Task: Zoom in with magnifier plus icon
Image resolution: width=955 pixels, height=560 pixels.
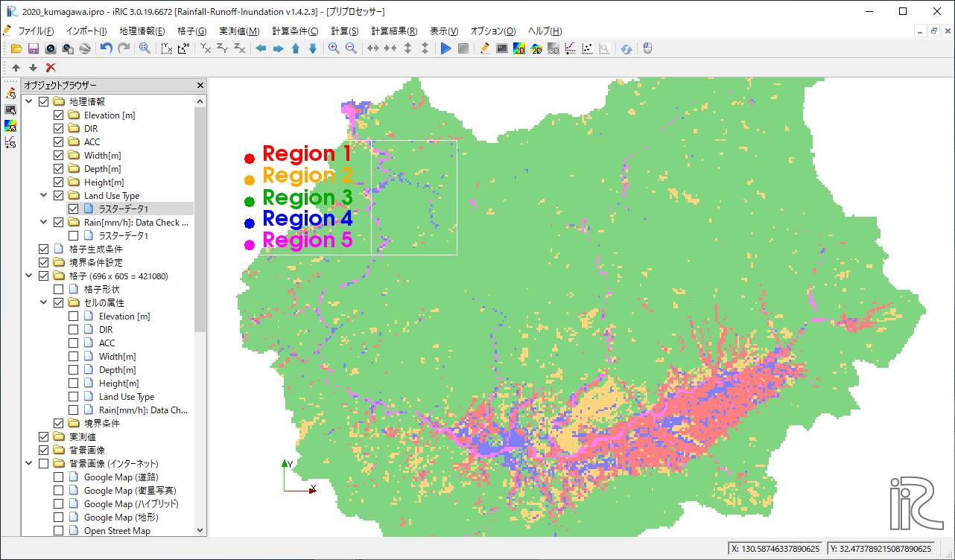Action: (334, 48)
